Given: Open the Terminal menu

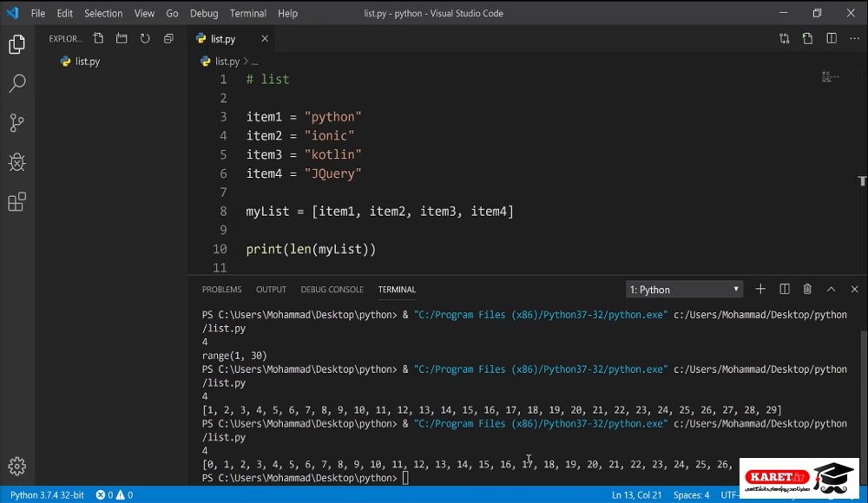Looking at the screenshot, I should [248, 13].
